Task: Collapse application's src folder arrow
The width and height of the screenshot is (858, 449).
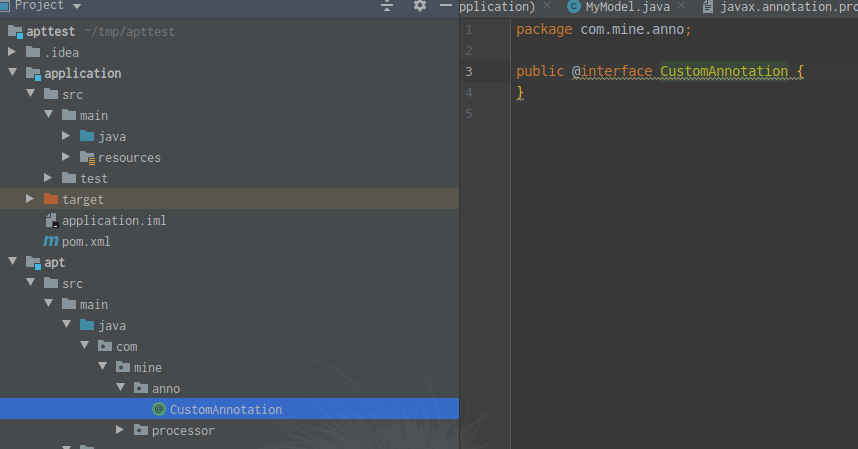Action: click(x=31, y=94)
